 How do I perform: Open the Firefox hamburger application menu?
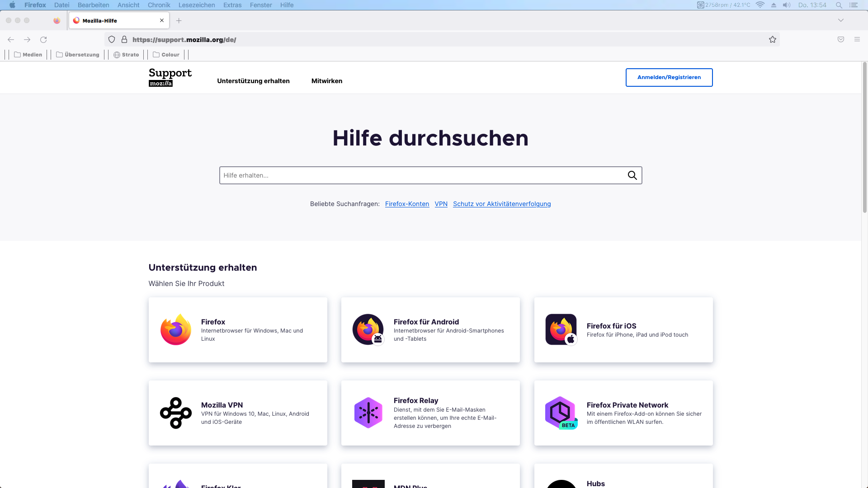pos(857,40)
